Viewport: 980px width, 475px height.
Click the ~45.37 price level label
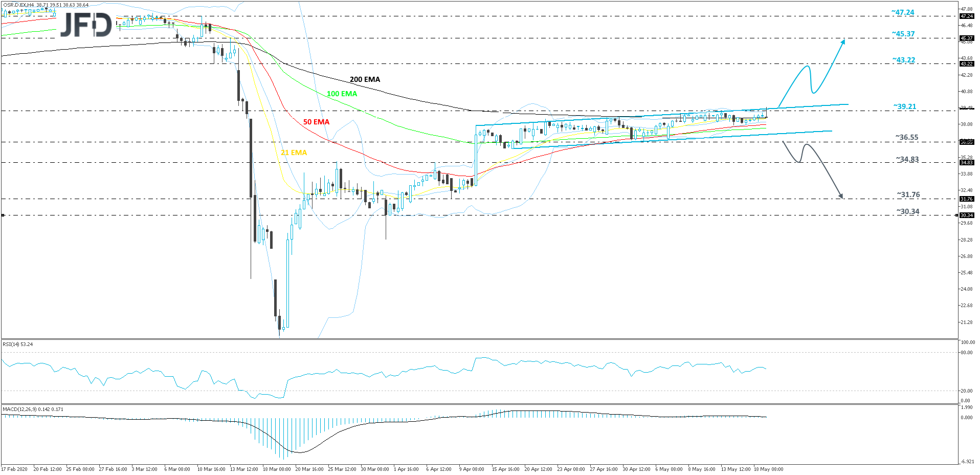point(903,34)
